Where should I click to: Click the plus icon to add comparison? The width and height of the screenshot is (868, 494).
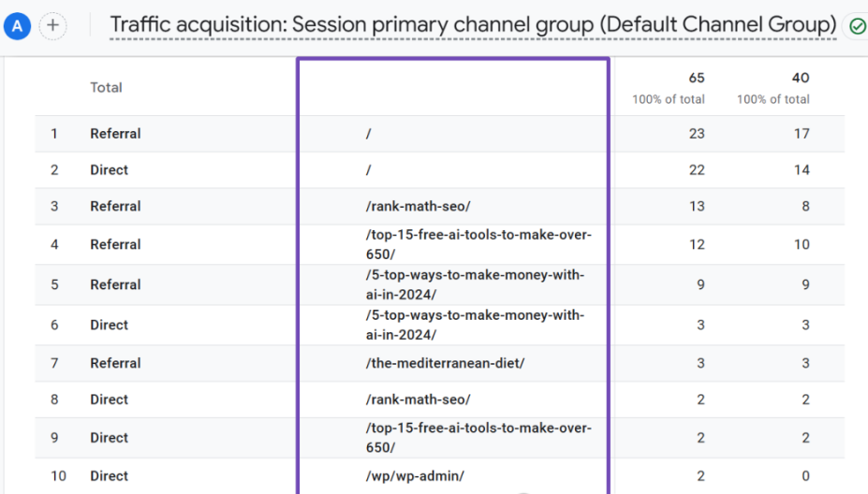coord(53,25)
